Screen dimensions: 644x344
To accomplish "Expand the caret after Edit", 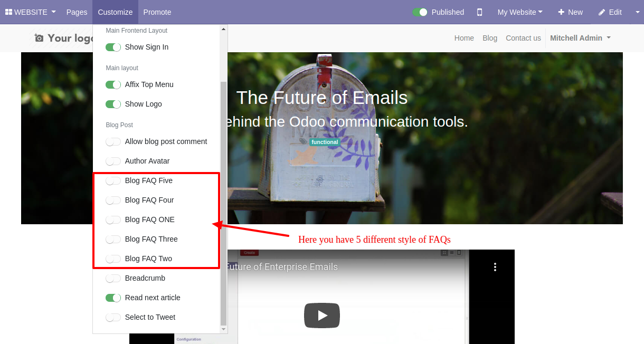I will [637, 12].
